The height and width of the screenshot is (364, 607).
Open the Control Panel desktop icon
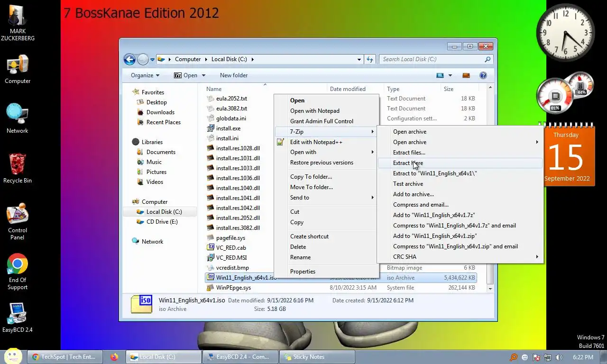(18, 221)
